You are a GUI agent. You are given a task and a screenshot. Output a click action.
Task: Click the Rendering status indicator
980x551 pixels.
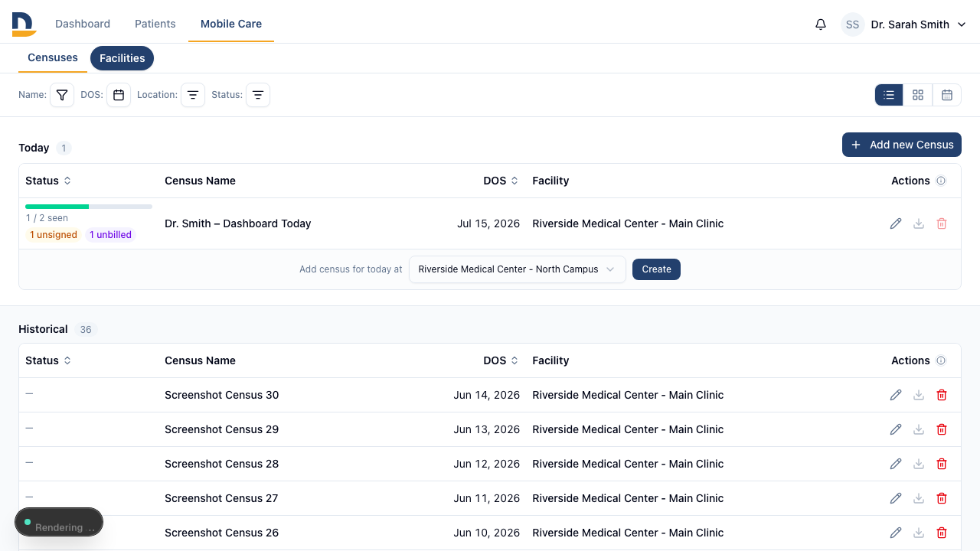pos(59,523)
